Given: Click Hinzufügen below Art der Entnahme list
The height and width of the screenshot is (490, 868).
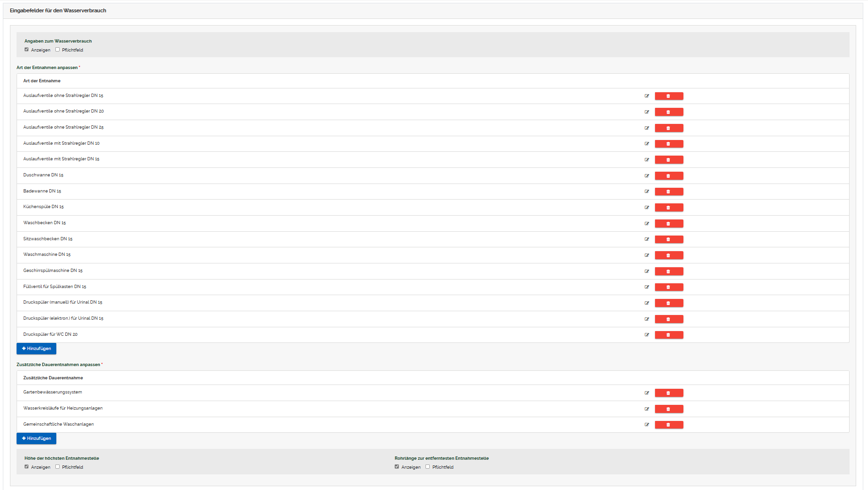Looking at the screenshot, I should (x=36, y=349).
